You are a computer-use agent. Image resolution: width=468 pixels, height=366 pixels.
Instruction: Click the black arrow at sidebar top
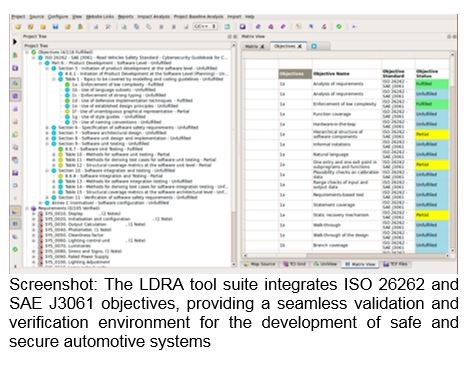(15, 42)
